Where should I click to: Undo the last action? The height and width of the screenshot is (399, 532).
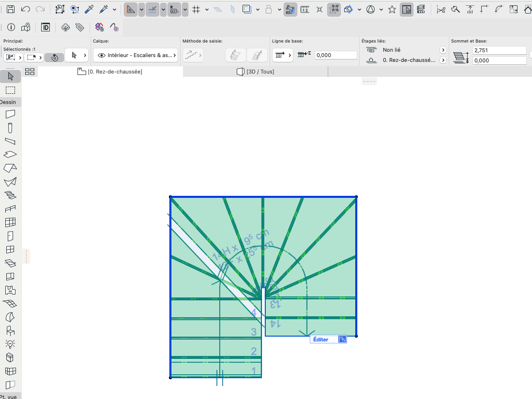pos(26,9)
